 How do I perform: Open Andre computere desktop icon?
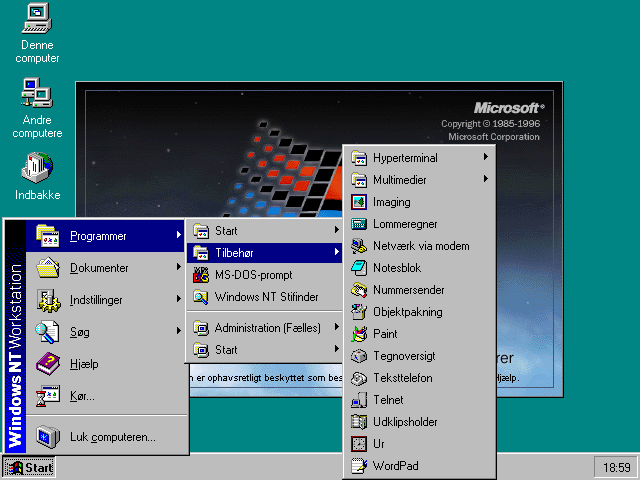coord(37,94)
